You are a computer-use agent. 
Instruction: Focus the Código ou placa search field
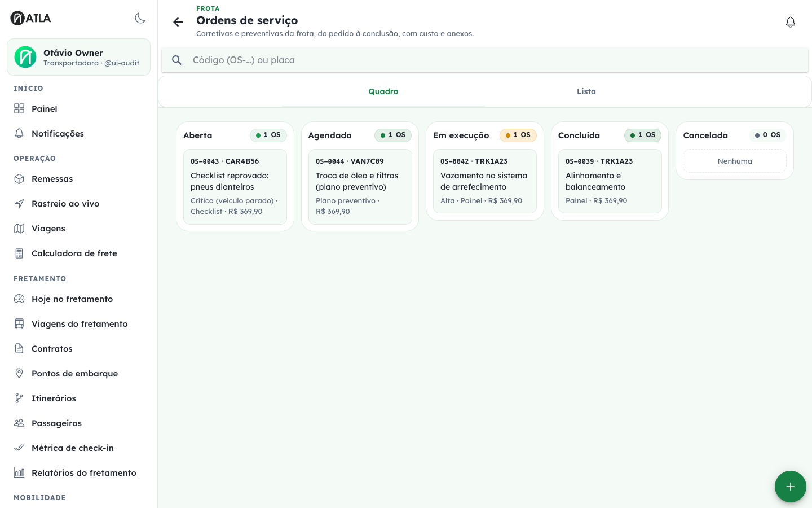point(485,60)
